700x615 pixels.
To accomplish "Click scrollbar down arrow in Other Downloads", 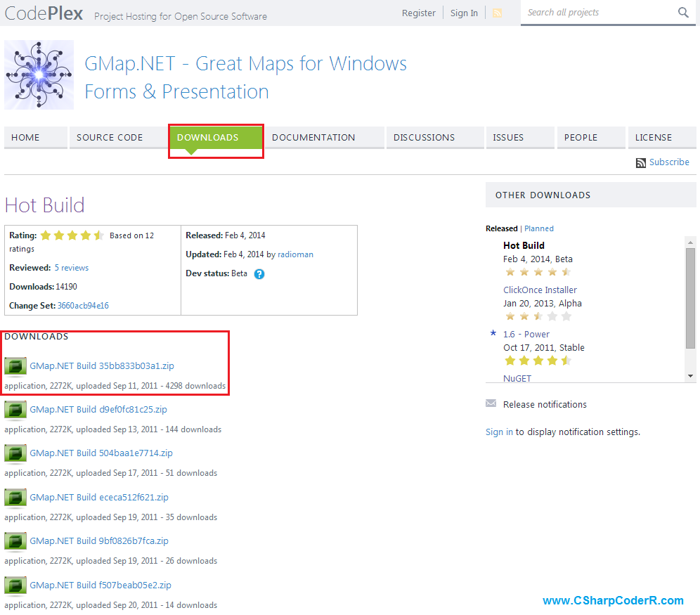I will 691,376.
